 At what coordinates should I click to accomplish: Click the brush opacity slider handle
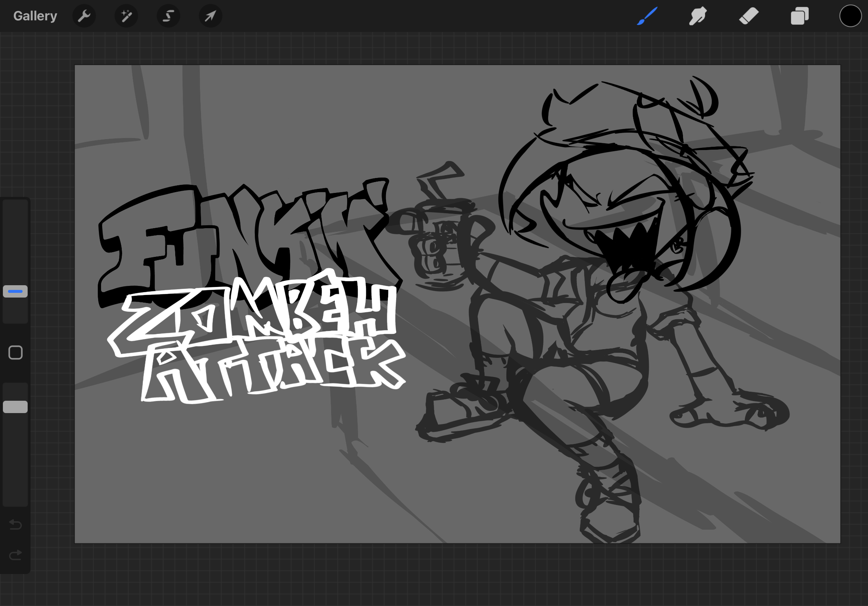point(15,407)
